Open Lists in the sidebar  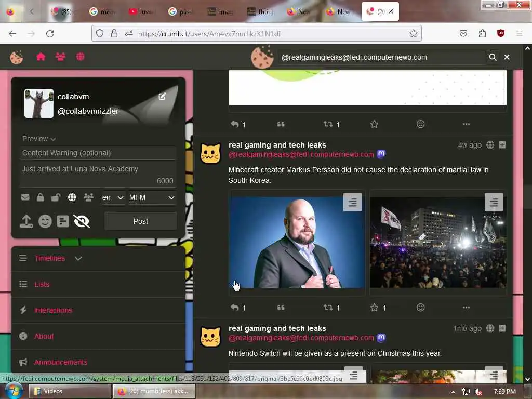[x=42, y=284]
